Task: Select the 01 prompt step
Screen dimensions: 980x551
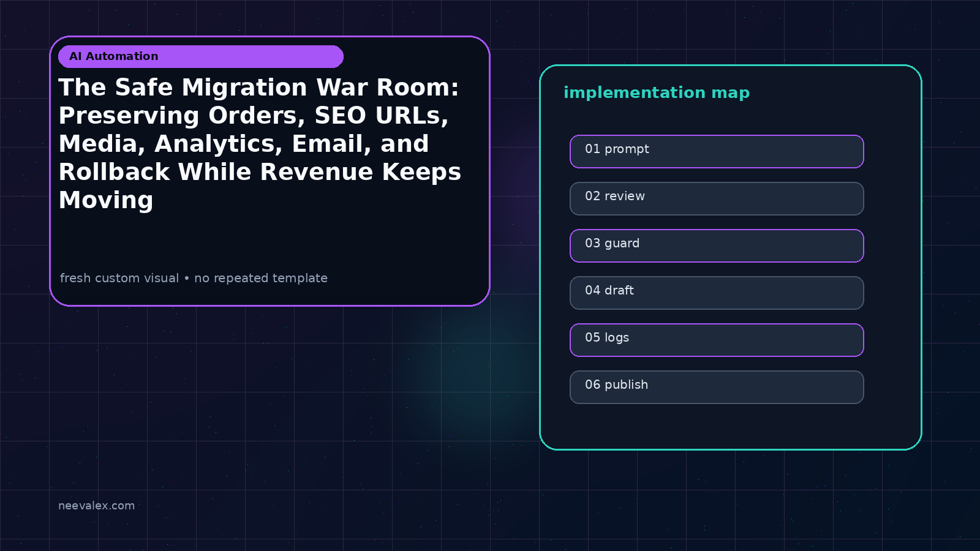Action: coord(717,151)
